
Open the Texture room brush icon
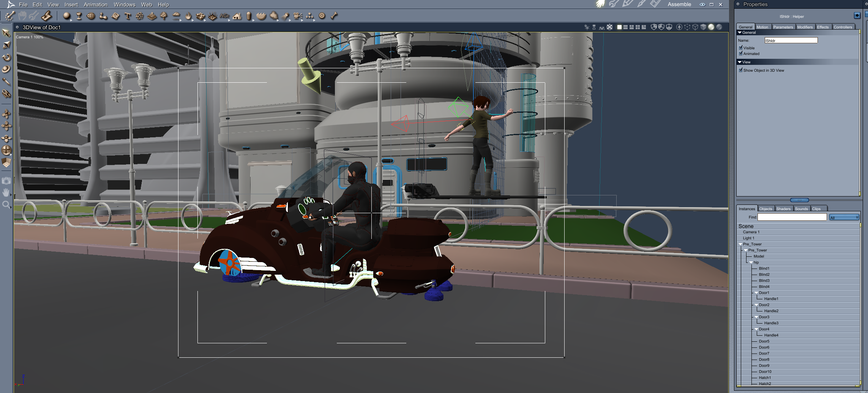(x=641, y=4)
